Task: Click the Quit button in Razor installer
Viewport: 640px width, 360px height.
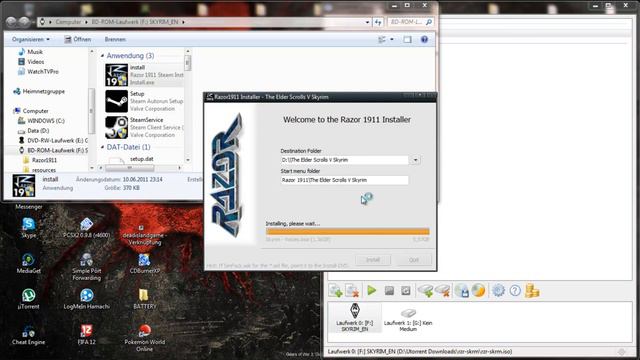Action: click(x=414, y=260)
